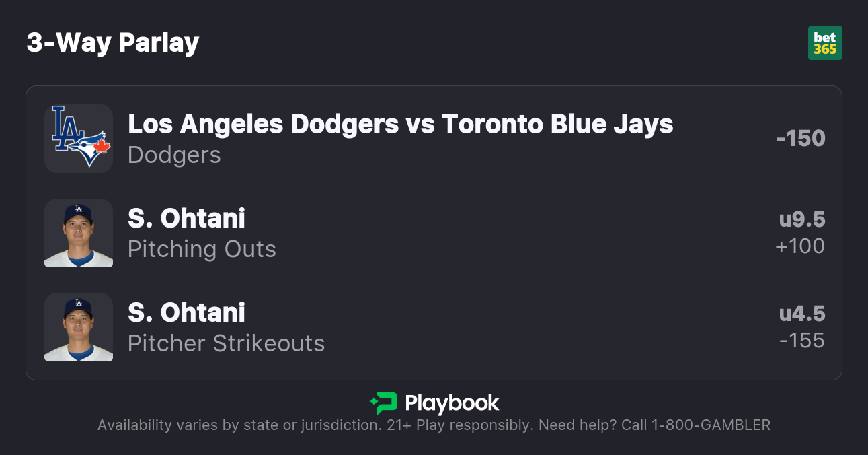
Task: Click S. Ohtani name above Pitcher Strikeouts
Action: tap(186, 312)
